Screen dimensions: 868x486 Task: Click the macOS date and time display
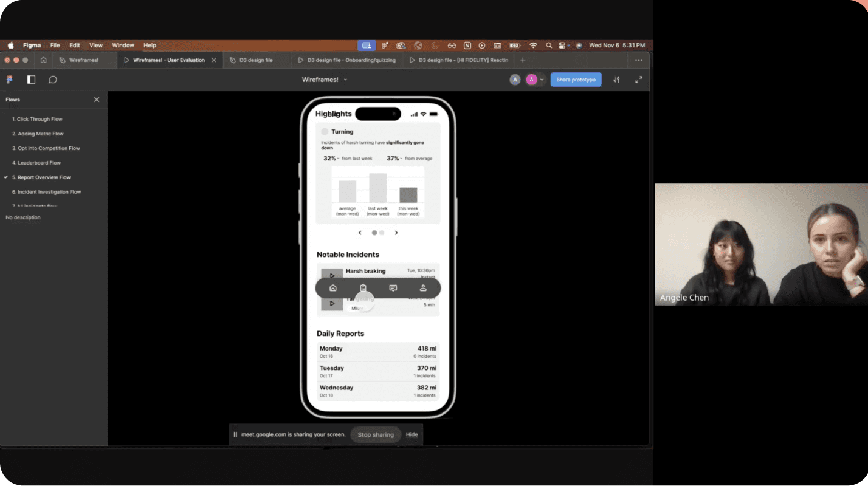617,45
